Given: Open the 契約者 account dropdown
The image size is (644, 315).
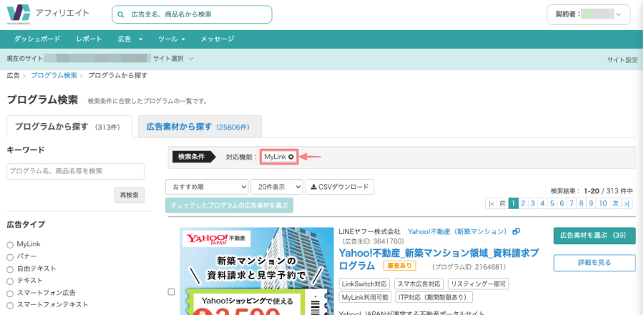Looking at the screenshot, I should [589, 14].
